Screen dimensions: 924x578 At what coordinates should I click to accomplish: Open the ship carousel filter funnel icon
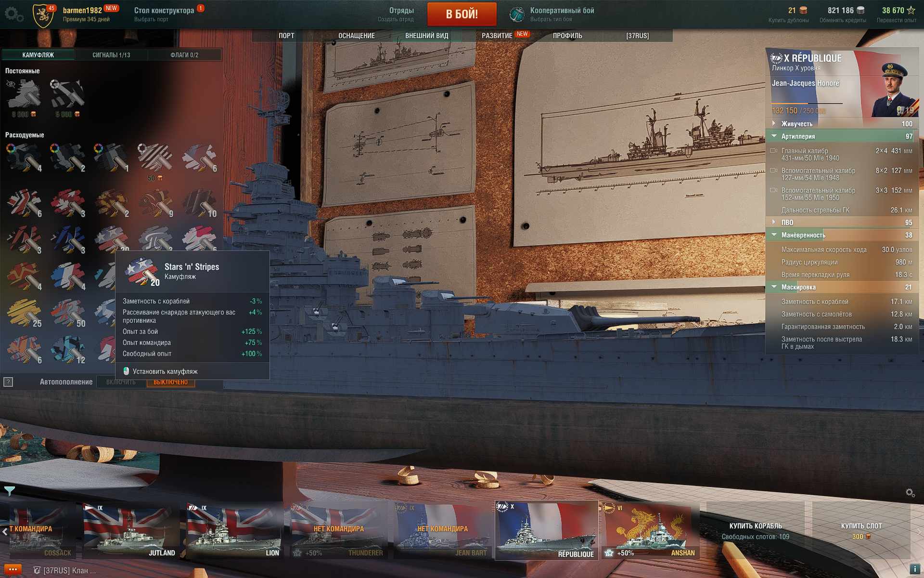(x=9, y=491)
